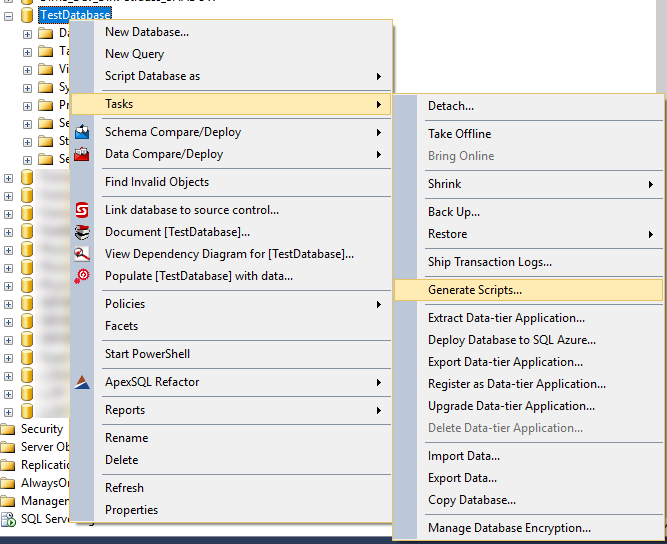The height and width of the screenshot is (544, 667).
Task: Click the Link database to source control icon
Action: tap(82, 210)
